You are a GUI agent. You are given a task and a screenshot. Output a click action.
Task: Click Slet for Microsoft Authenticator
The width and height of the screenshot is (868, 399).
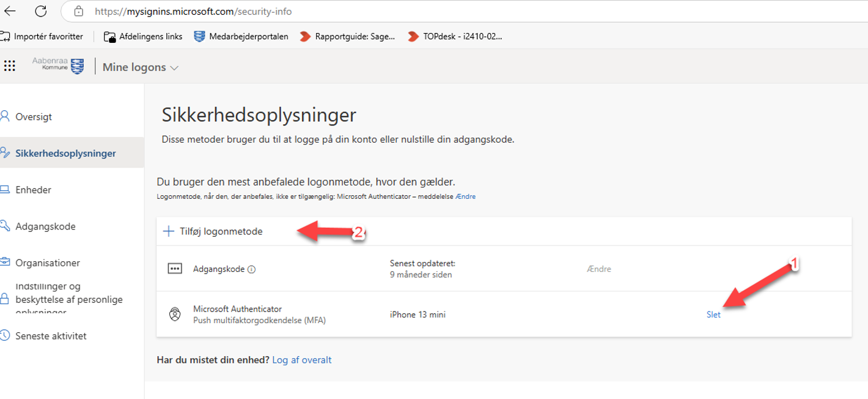click(x=713, y=315)
